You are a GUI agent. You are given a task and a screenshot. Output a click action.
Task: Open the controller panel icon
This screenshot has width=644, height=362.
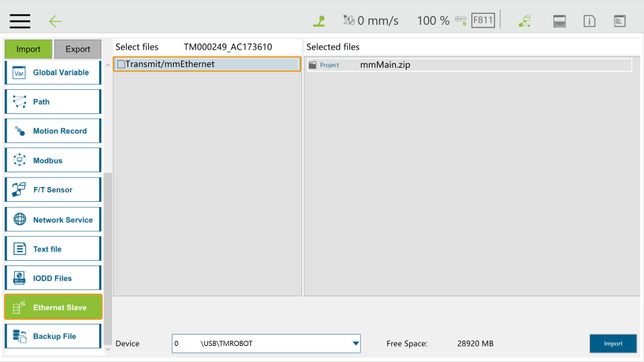[559, 21]
